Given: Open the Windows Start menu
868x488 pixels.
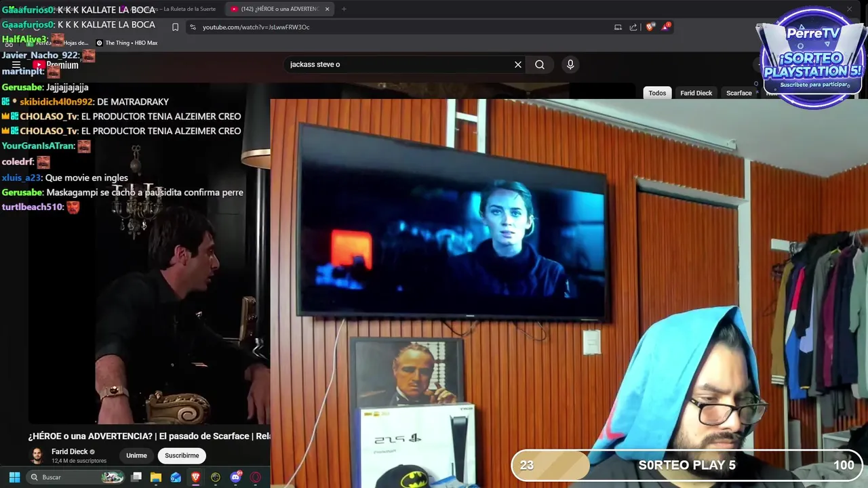Looking at the screenshot, I should 14,477.
